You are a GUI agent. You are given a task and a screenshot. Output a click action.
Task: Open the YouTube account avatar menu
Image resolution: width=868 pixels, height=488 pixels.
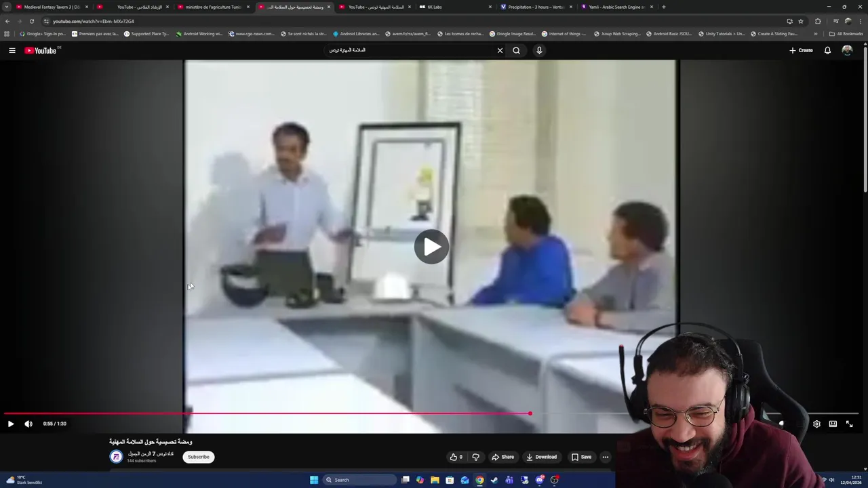pyautogui.click(x=847, y=50)
